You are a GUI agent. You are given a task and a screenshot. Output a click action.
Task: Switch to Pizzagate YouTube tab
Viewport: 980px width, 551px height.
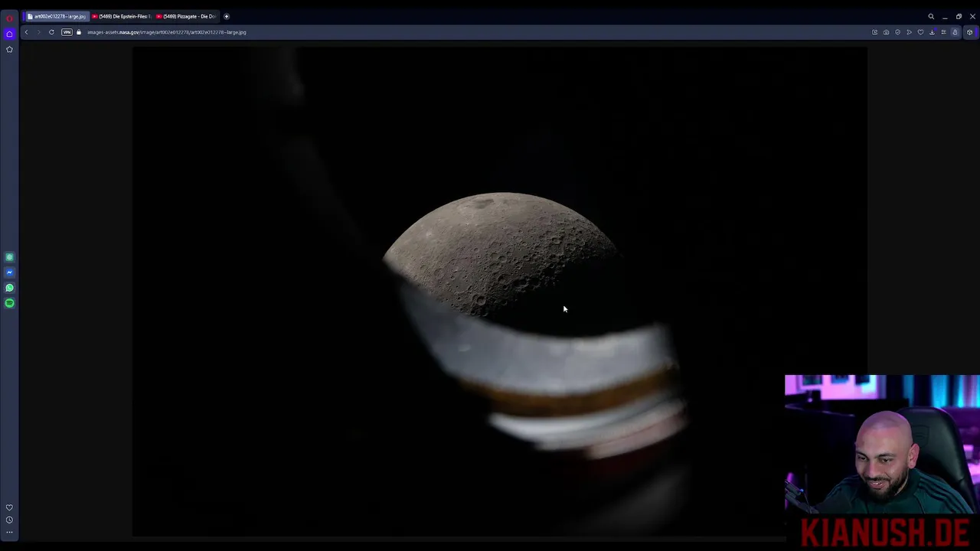click(x=186, y=16)
